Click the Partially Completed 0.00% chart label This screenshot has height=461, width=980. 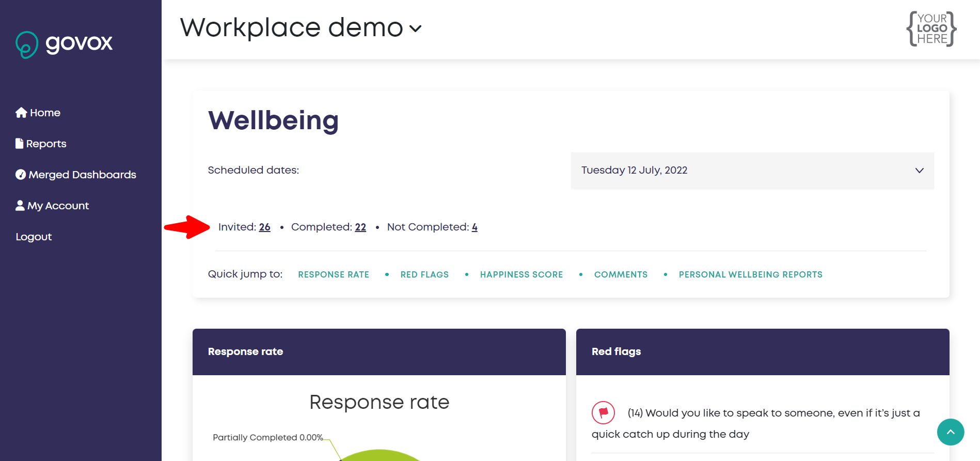pos(268,437)
